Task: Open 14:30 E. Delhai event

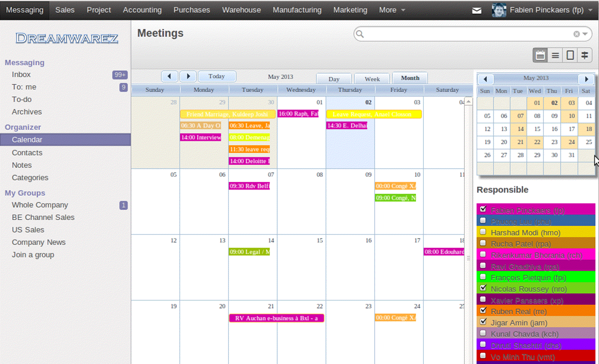Action: (347, 126)
